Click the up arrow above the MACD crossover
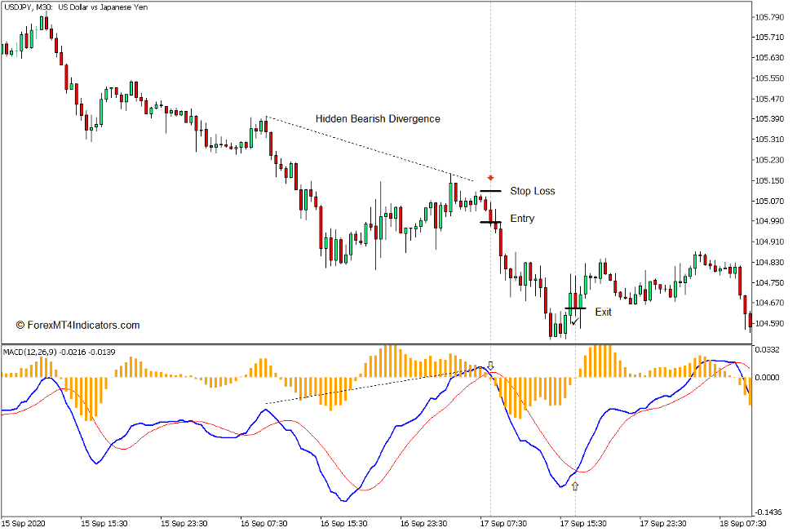797x532 pixels. 491,366
